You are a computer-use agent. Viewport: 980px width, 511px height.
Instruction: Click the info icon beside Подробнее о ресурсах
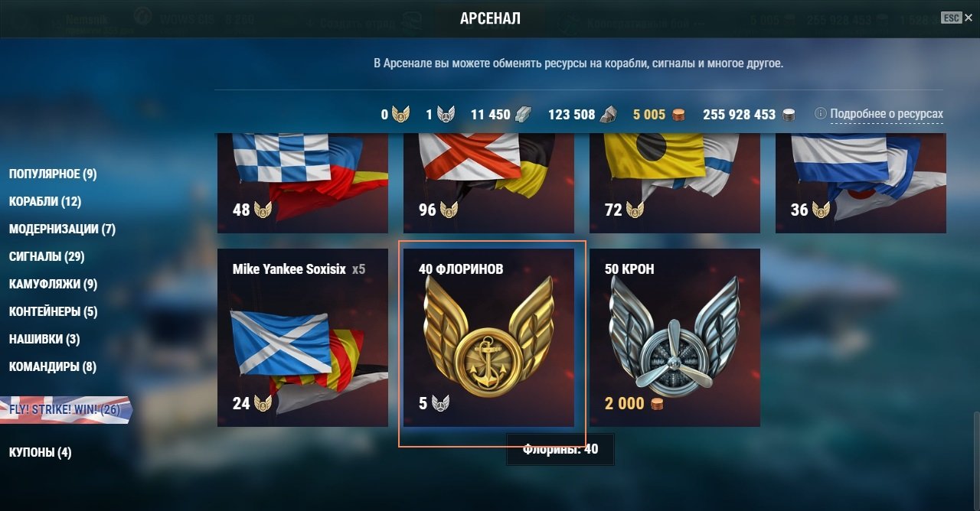click(x=820, y=114)
